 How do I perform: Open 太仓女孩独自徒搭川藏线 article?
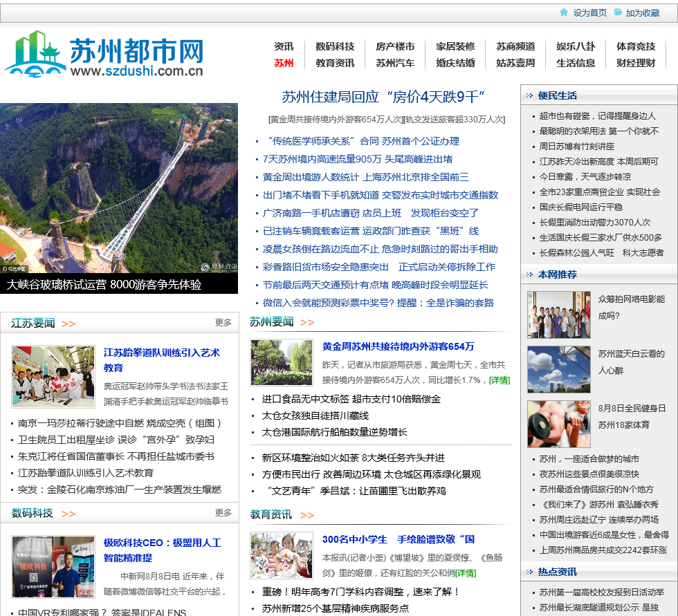(x=315, y=416)
